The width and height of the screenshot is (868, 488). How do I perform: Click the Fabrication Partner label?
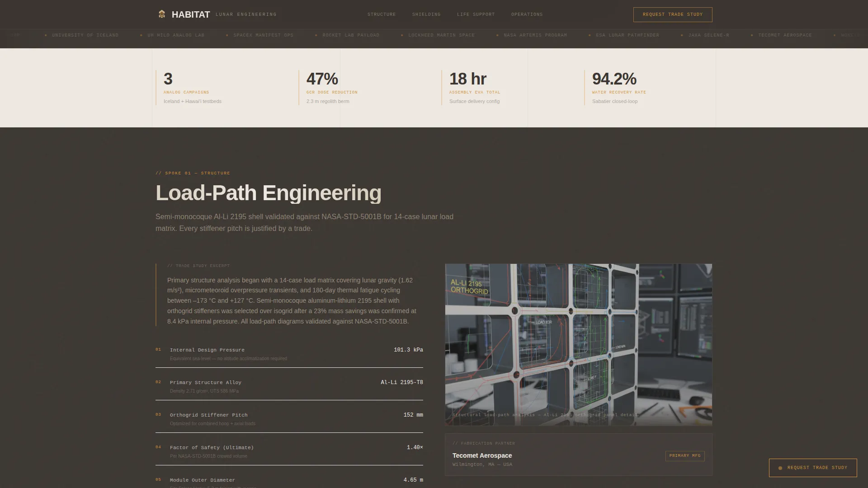click(484, 443)
